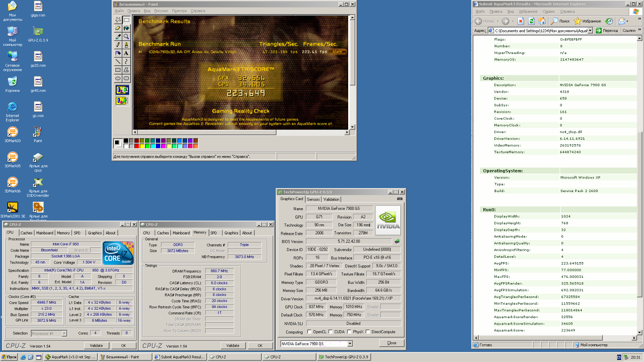Enable the PhysX checkbox in GPU-Z
644x362 pixels.
pyautogui.click(x=349, y=332)
